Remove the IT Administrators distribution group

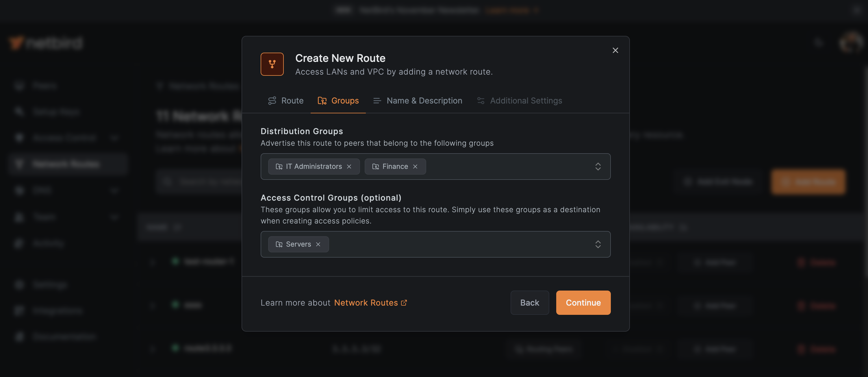[349, 166]
